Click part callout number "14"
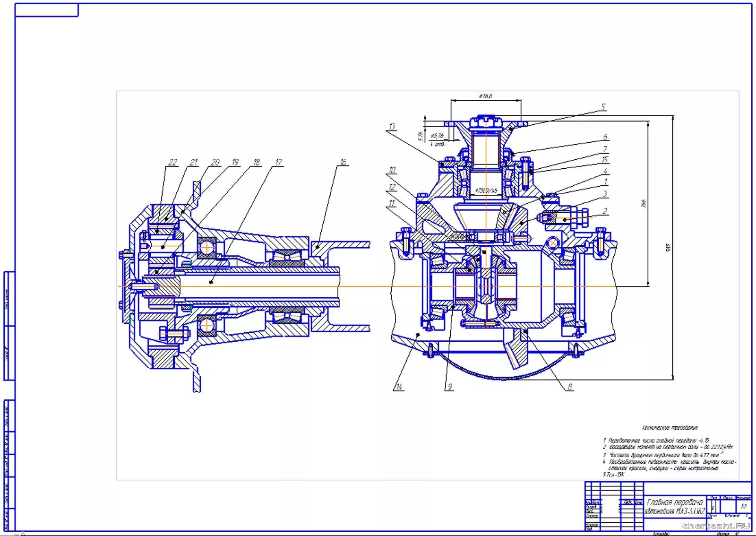756x536 pixels. [399, 387]
